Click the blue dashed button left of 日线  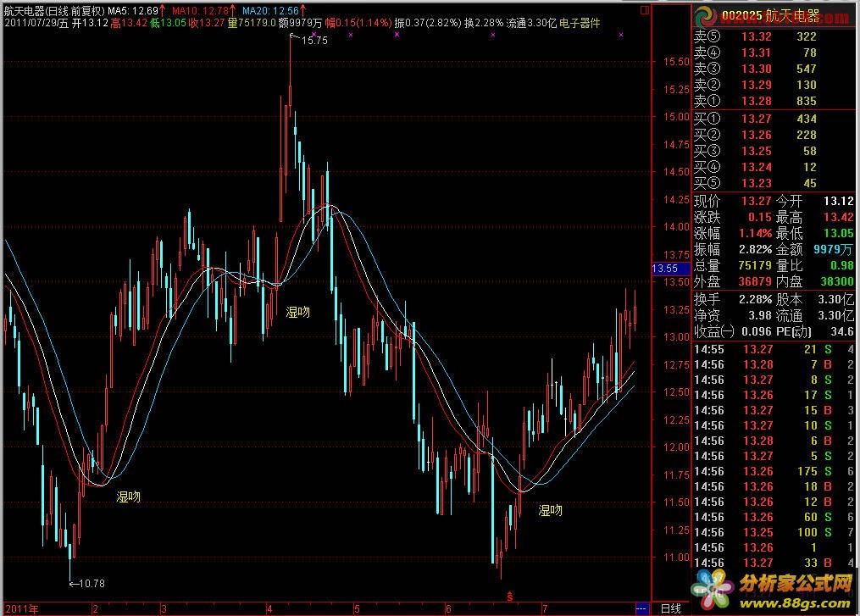641,609
